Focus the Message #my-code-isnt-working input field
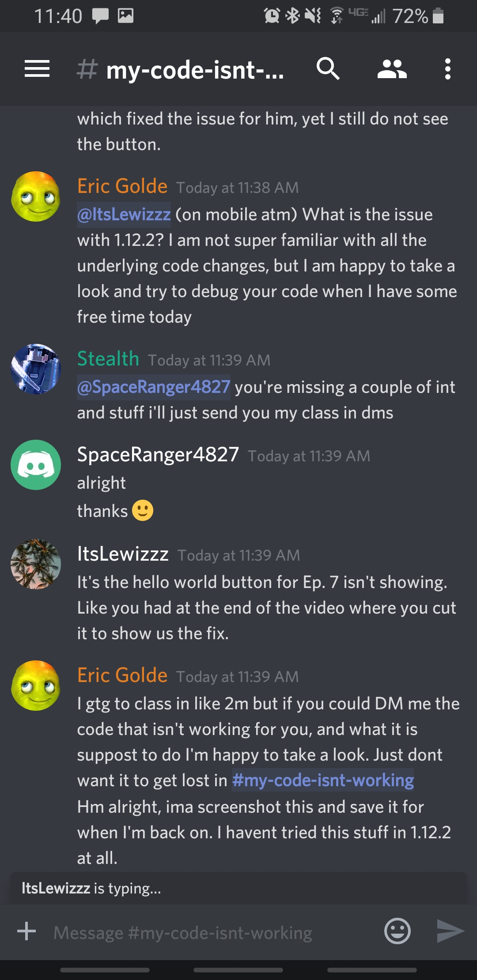Viewport: 477px width, 980px height. click(212, 932)
